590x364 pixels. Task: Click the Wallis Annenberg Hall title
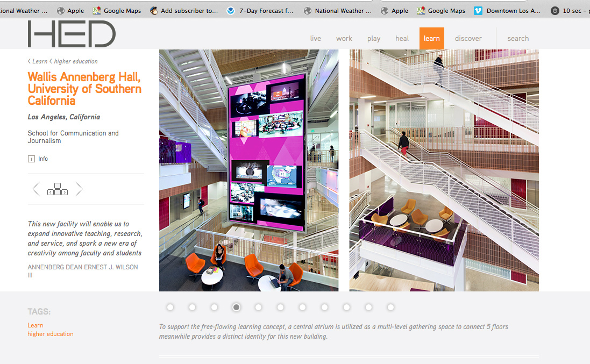tap(84, 89)
